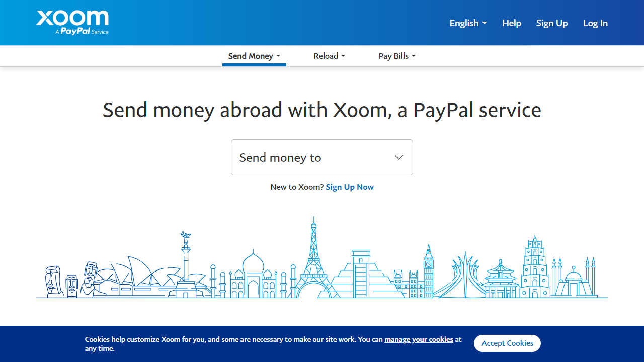Click inside the Send money to field
Screen dimensions: 644x362
(x=302, y=157)
